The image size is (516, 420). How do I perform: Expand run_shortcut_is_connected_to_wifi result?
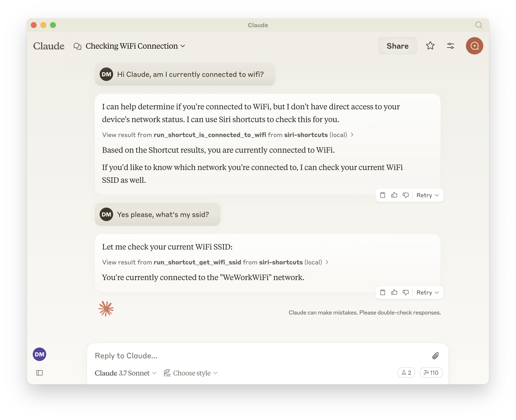228,135
